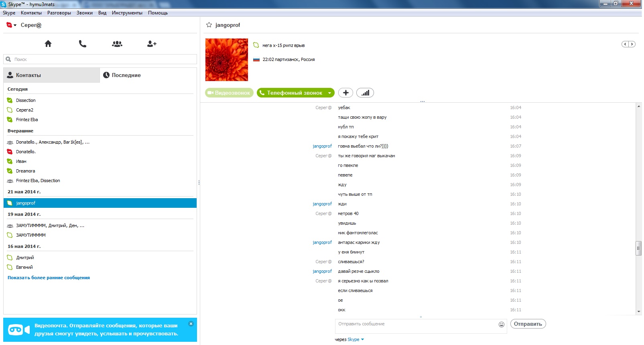Expand the Телефонный звонок dropdown arrow
The width and height of the screenshot is (644, 345).
(x=329, y=93)
